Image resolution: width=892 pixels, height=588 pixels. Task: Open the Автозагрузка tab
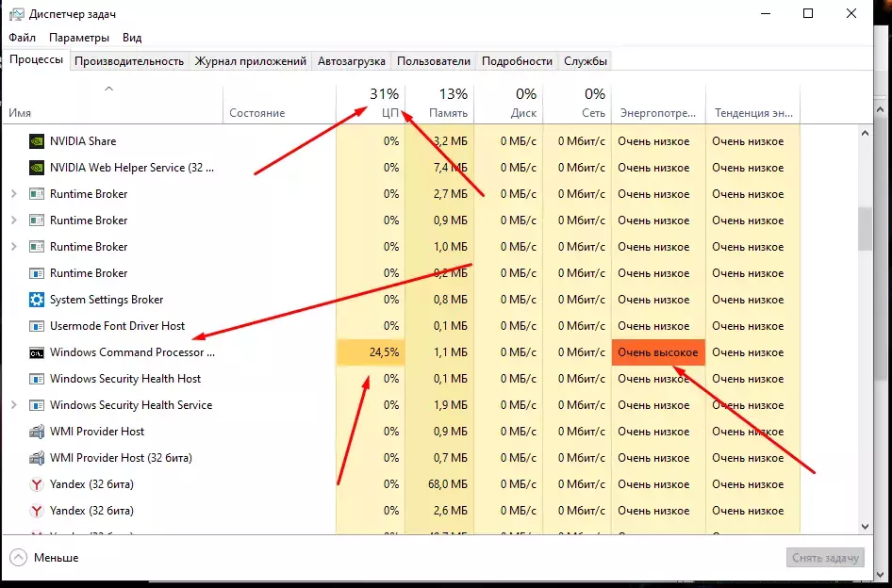pyautogui.click(x=351, y=61)
